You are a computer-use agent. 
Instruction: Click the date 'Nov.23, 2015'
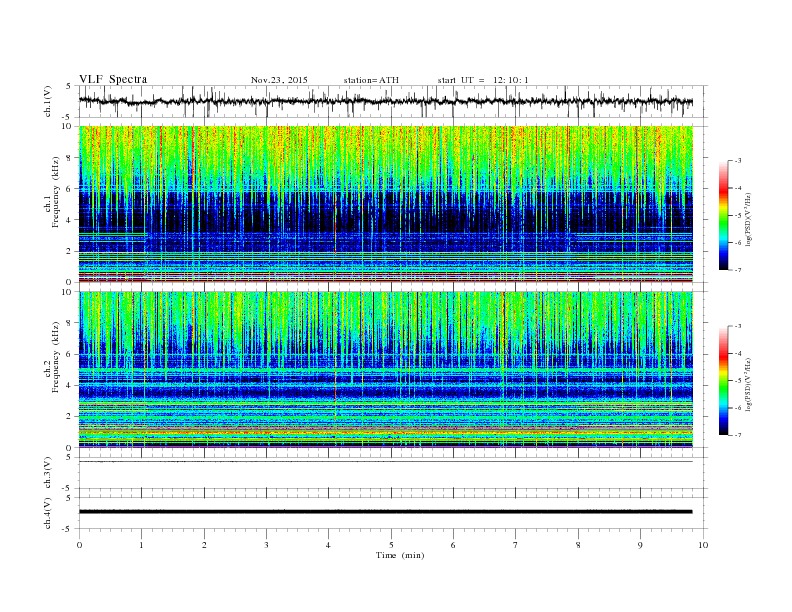(x=279, y=80)
